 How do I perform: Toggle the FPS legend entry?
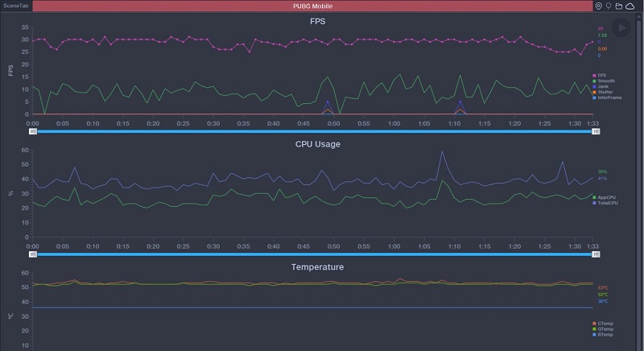click(x=599, y=76)
